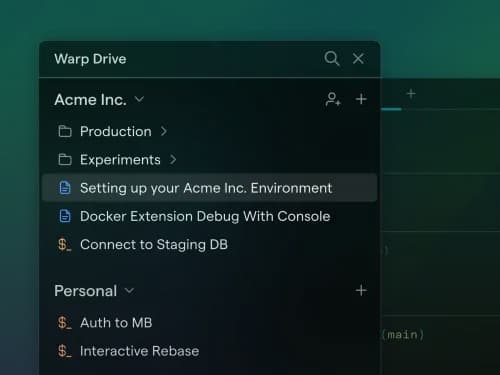500x375 pixels.
Task: Expand the Production folder arrow
Action: point(164,131)
